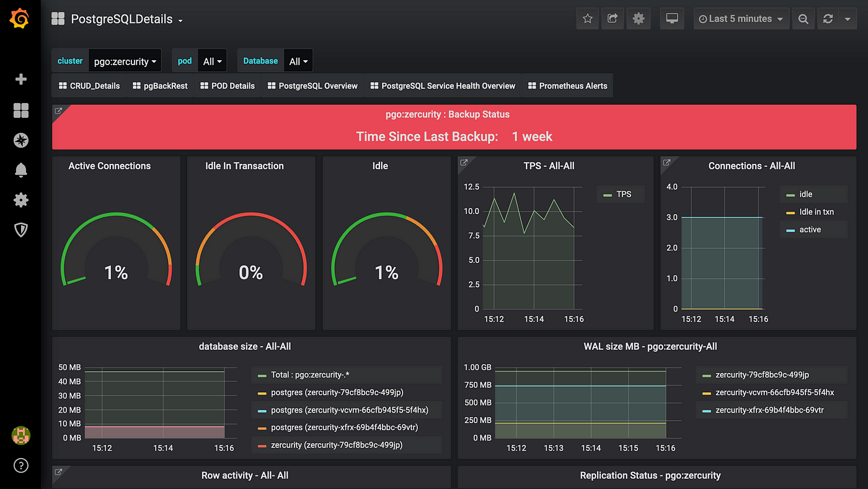Image resolution: width=868 pixels, height=489 pixels.
Task: Open dashboard settings gear in top bar
Action: (638, 19)
